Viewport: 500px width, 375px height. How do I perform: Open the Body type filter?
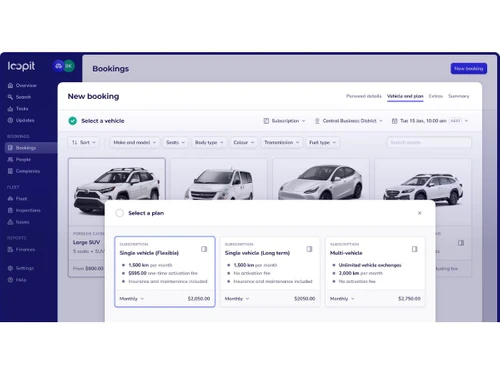point(209,142)
